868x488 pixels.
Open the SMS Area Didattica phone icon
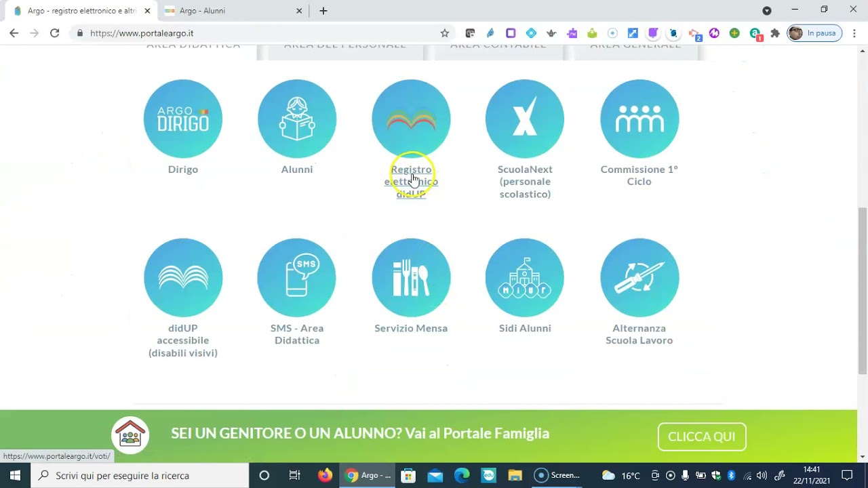(297, 277)
